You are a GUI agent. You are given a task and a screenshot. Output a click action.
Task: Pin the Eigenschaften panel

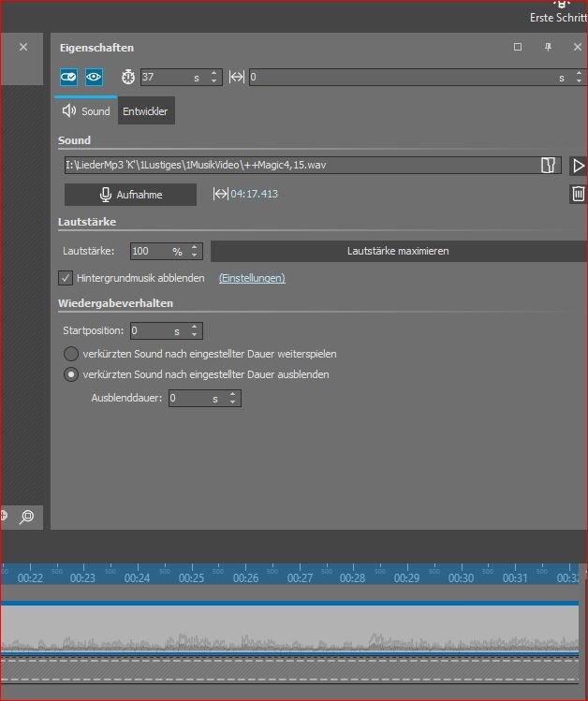(x=549, y=48)
